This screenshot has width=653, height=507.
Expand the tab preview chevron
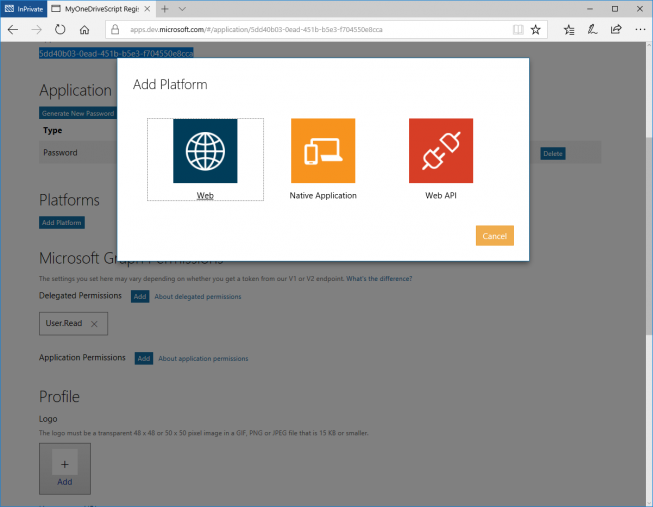[182, 9]
